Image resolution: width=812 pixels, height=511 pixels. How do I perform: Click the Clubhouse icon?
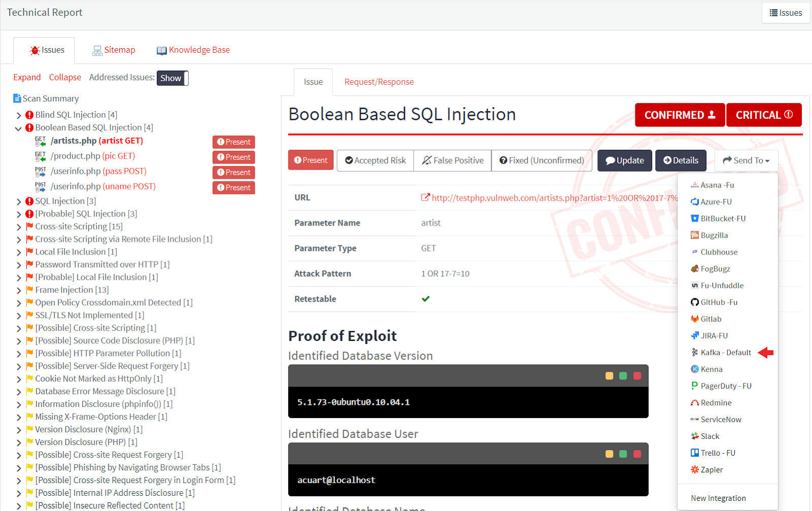(695, 252)
